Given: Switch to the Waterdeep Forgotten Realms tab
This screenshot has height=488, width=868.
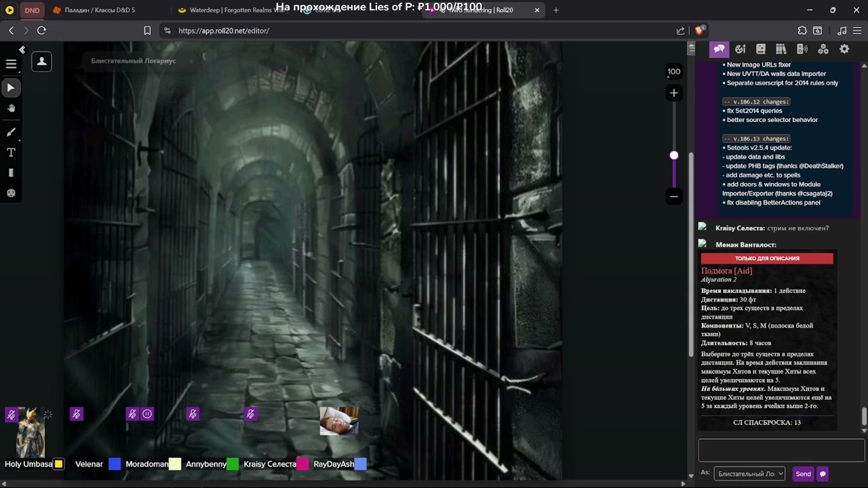Looking at the screenshot, I should [x=234, y=10].
